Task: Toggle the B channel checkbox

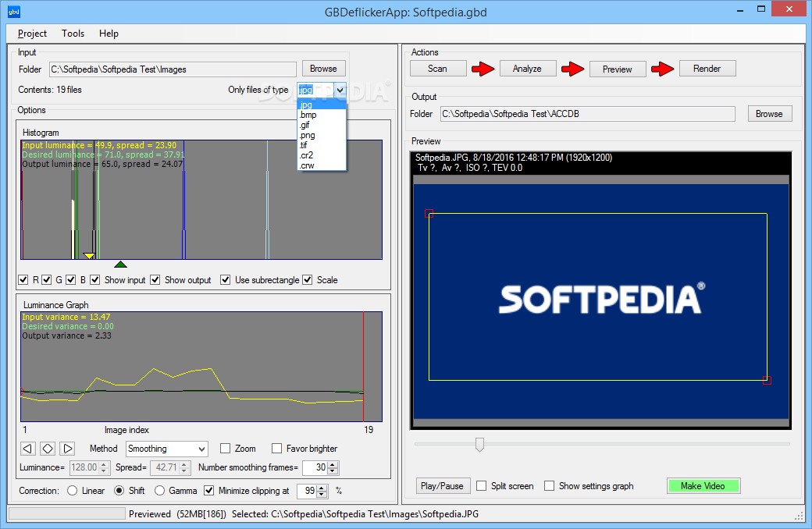Action: [71, 280]
